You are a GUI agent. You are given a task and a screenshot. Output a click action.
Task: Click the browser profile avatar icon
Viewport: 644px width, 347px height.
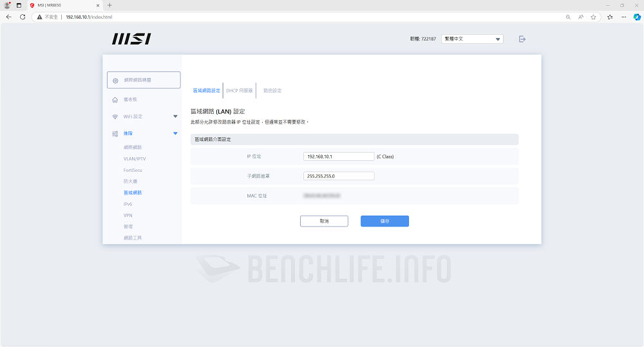click(7, 5)
